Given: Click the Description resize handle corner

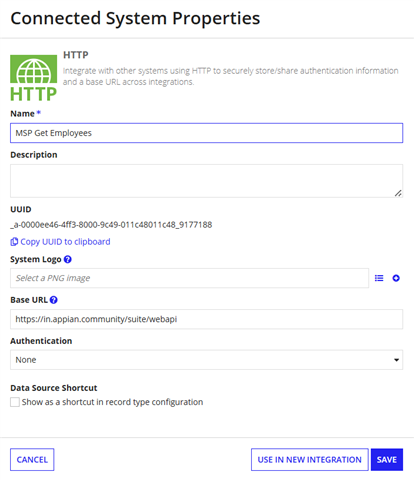Looking at the screenshot, I should coord(398,193).
